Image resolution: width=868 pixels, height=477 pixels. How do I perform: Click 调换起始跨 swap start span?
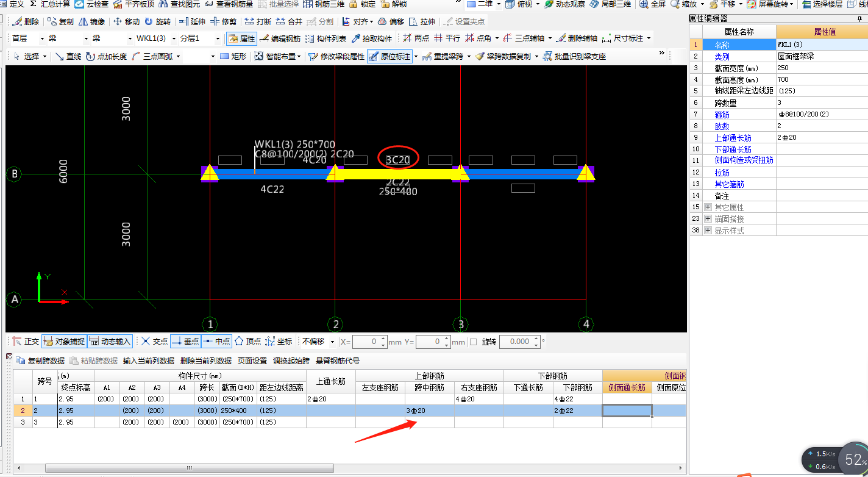(x=291, y=360)
